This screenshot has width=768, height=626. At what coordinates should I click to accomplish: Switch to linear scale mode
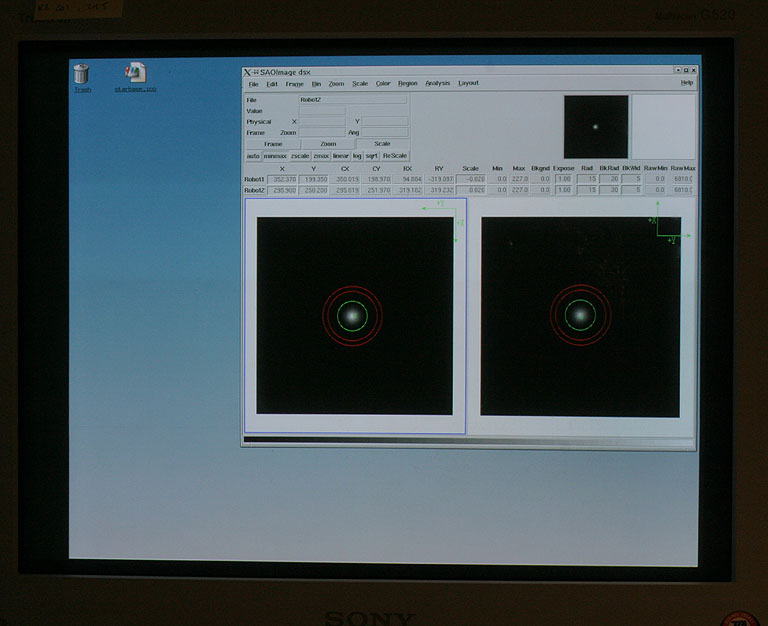[341, 156]
